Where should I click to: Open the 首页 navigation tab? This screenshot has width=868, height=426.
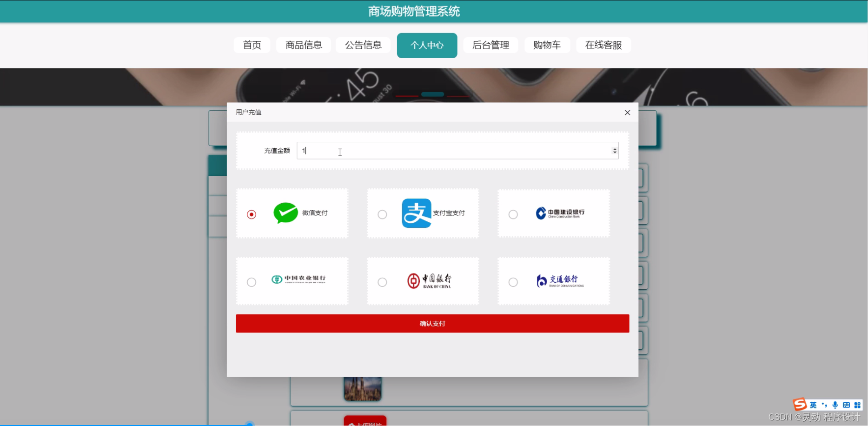click(x=252, y=45)
